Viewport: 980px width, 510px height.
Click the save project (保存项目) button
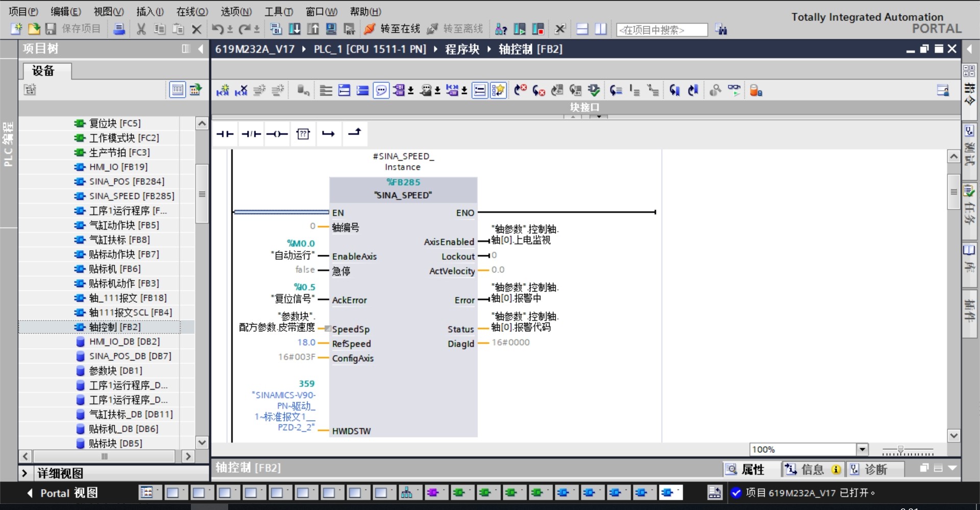(73, 29)
